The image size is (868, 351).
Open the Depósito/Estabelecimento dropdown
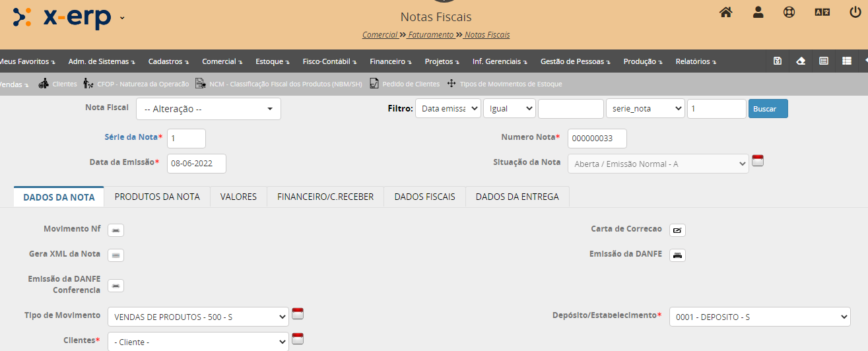(x=759, y=317)
